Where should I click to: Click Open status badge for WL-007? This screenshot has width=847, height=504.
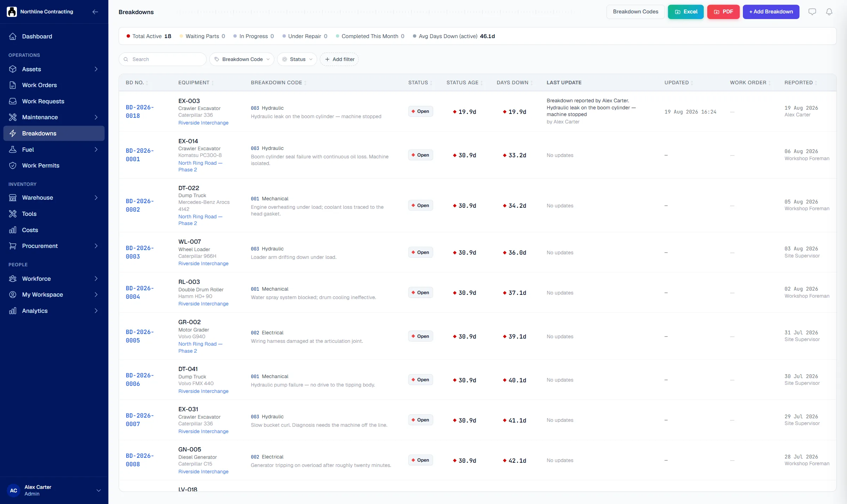[420, 252]
